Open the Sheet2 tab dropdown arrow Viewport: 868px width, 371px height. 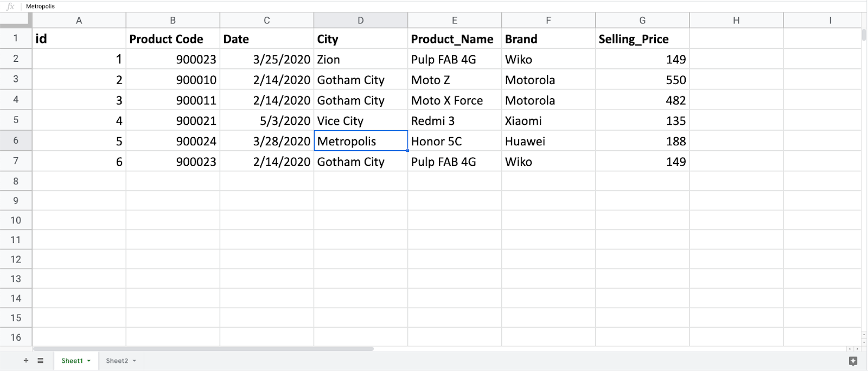click(x=134, y=361)
